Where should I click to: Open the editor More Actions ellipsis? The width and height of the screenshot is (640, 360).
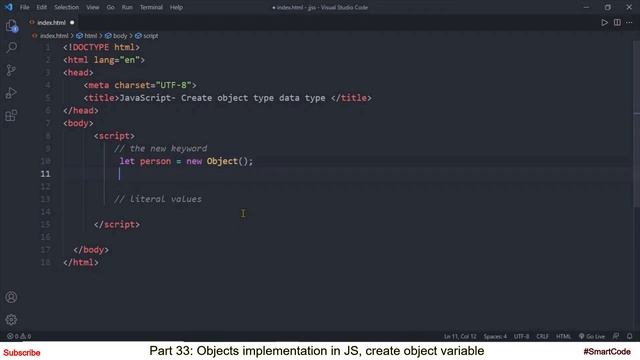point(629,22)
